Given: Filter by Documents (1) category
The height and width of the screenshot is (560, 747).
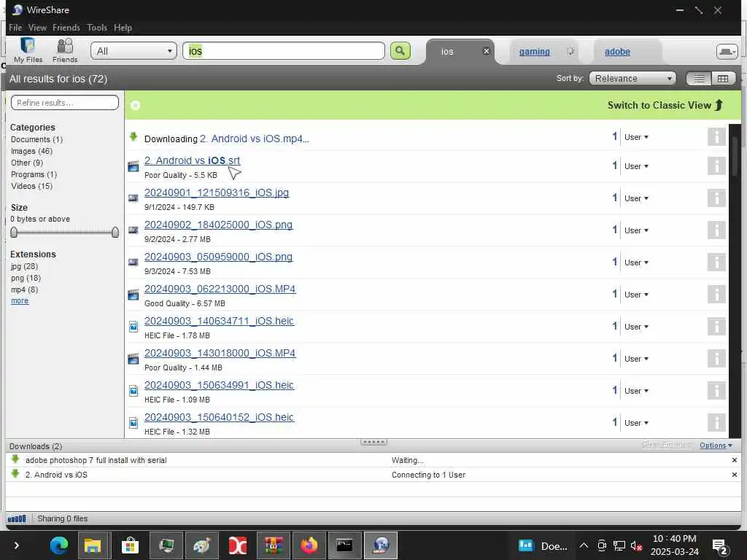Looking at the screenshot, I should (36, 139).
